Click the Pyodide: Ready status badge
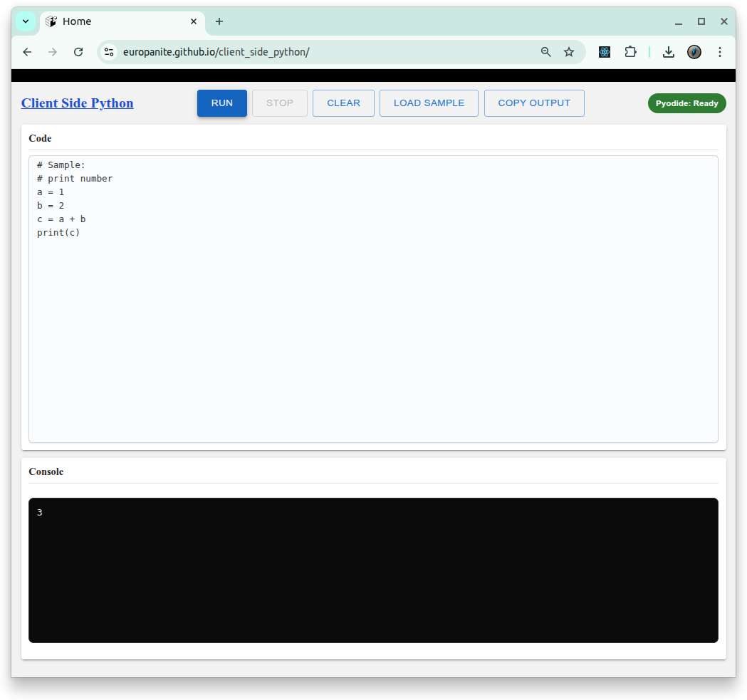This screenshot has width=747, height=700. pyautogui.click(x=686, y=103)
